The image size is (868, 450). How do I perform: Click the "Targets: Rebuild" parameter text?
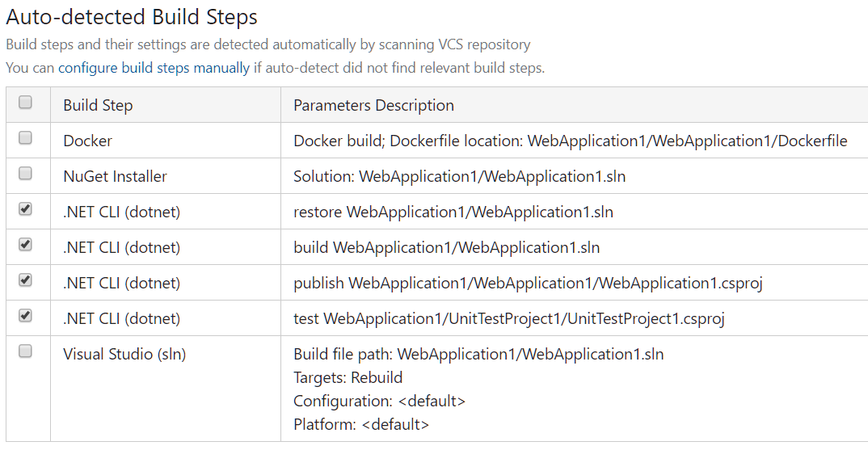(348, 377)
